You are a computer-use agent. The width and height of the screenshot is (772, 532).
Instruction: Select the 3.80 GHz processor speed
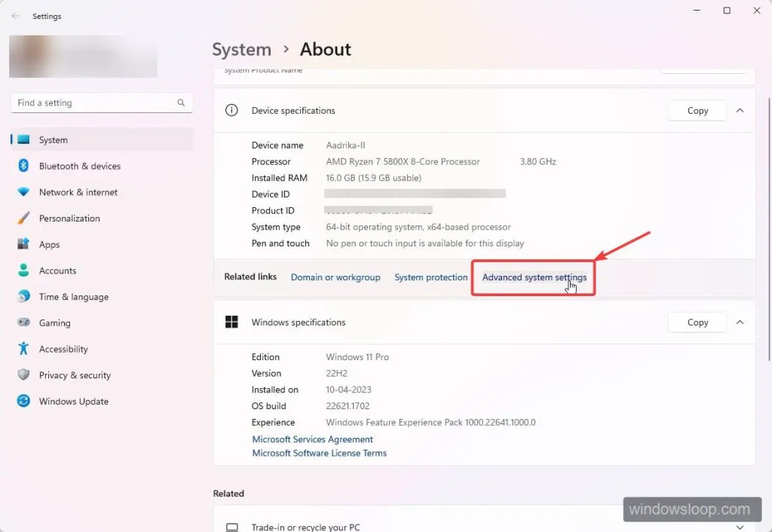coord(538,161)
